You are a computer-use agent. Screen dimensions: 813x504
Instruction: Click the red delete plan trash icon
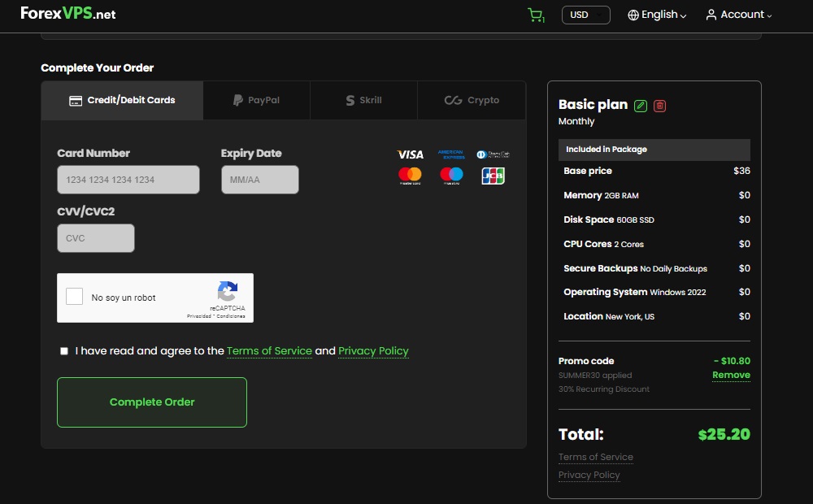click(659, 105)
